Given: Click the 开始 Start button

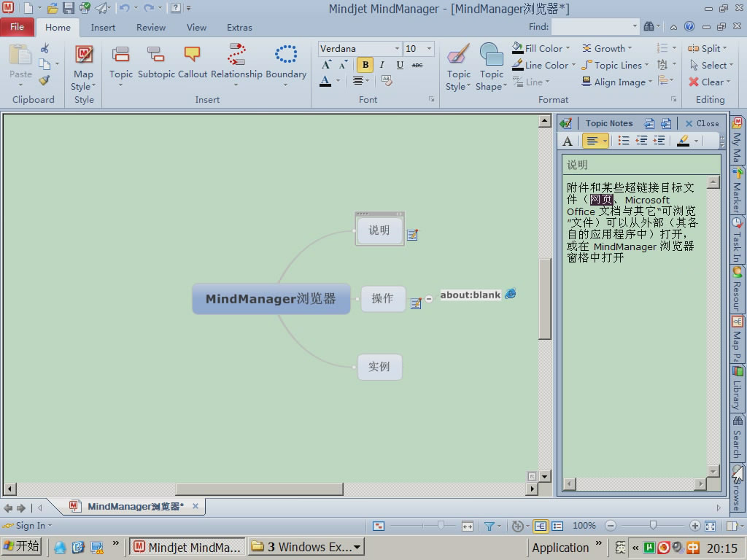Looking at the screenshot, I should [21, 546].
